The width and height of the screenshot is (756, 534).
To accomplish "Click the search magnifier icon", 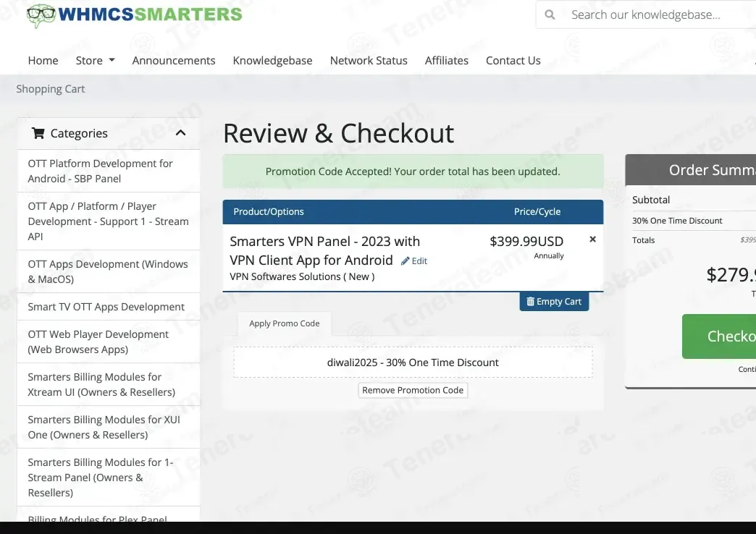I will 550,15.
